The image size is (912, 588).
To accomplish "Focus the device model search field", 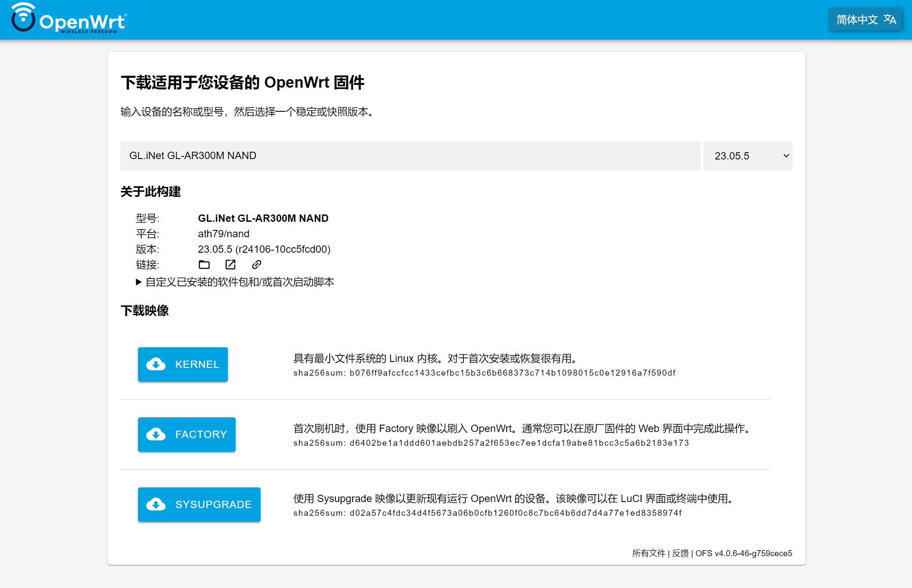I will click(410, 156).
